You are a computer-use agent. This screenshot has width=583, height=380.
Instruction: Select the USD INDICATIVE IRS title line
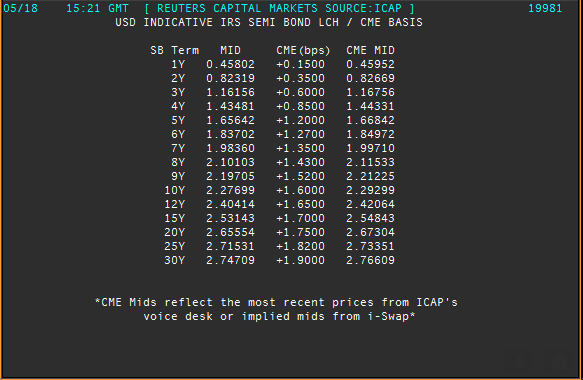(269, 22)
